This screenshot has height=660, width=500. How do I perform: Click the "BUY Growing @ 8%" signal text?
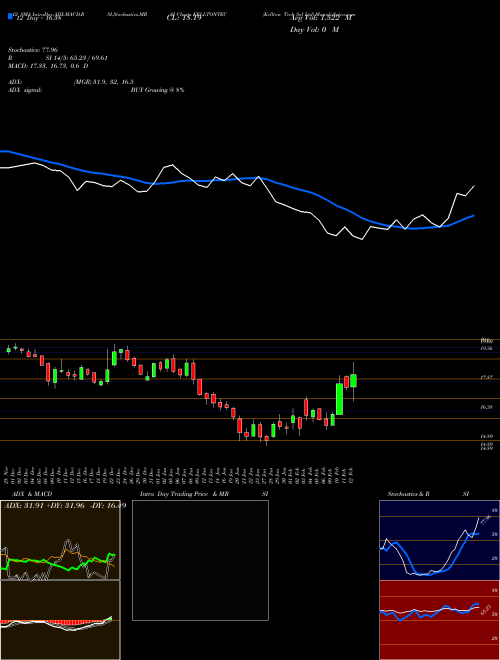(157, 90)
